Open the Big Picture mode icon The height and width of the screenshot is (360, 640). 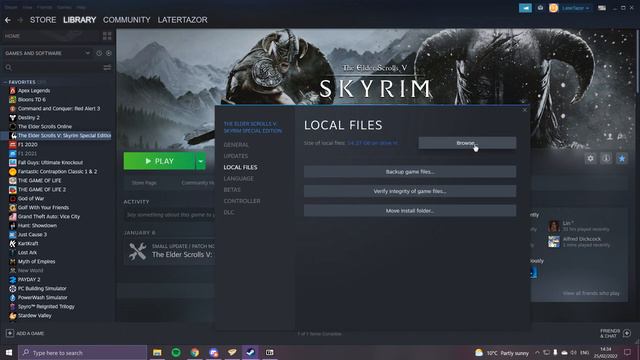pyautogui.click(x=602, y=8)
